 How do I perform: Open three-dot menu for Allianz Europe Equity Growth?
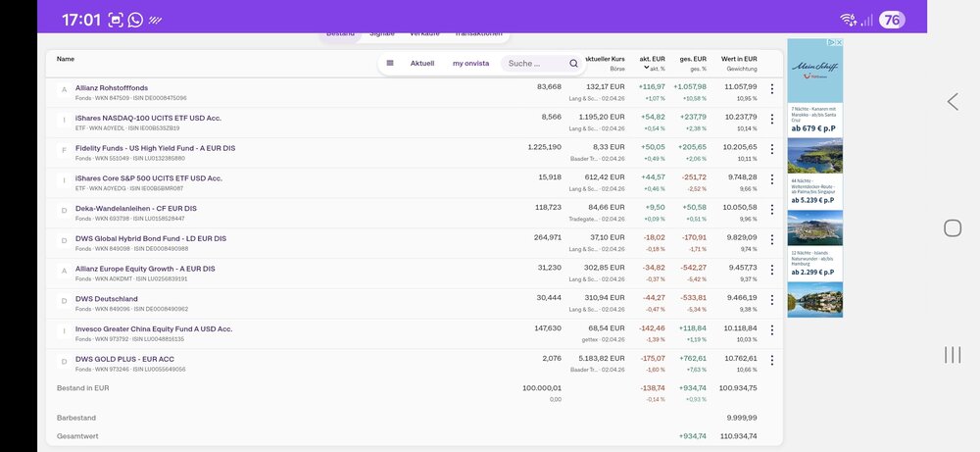click(772, 270)
